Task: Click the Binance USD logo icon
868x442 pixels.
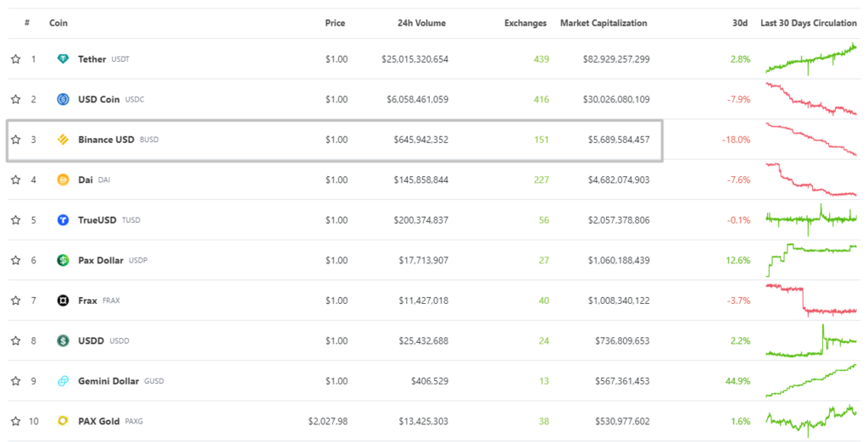Action: pyautogui.click(x=63, y=140)
